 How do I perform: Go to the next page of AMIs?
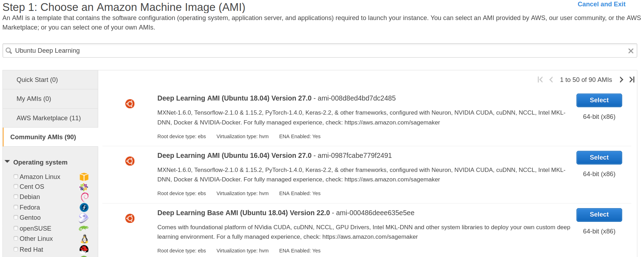(x=621, y=80)
